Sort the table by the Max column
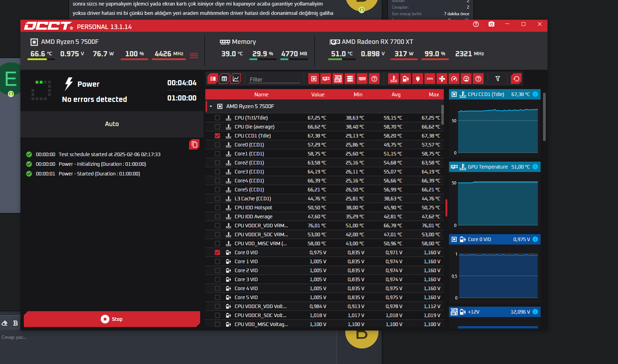Viewport: 618px width, 364px height. (434, 95)
